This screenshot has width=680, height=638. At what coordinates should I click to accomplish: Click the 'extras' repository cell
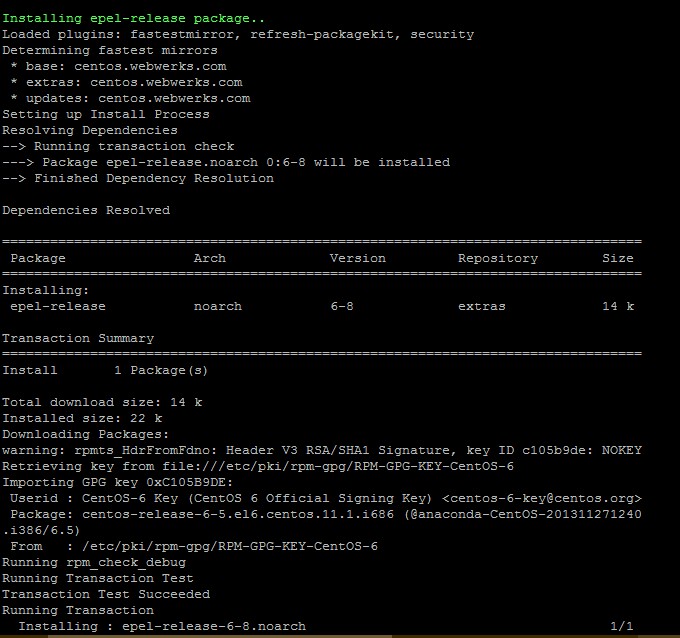(482, 307)
